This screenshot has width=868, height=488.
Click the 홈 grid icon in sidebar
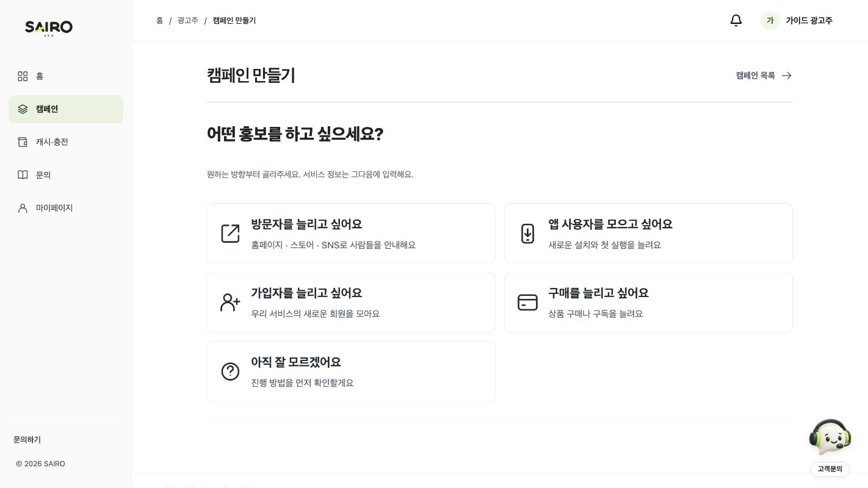coord(23,76)
